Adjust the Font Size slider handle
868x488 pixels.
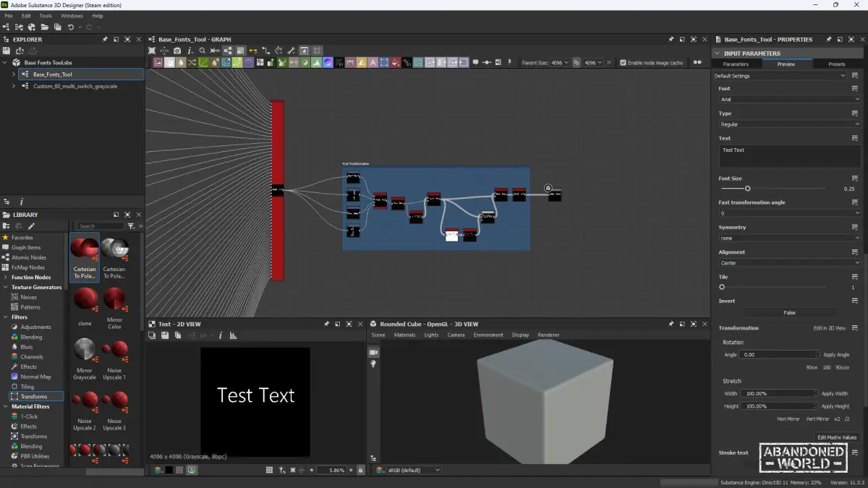tap(748, 189)
